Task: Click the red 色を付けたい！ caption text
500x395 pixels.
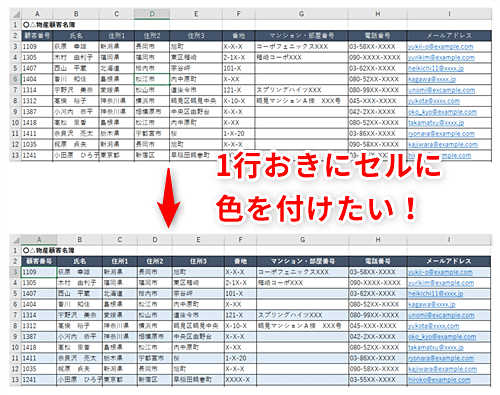Action: (x=316, y=208)
